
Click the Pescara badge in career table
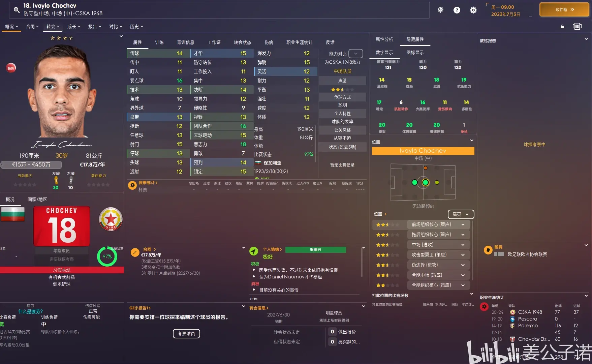(512, 319)
